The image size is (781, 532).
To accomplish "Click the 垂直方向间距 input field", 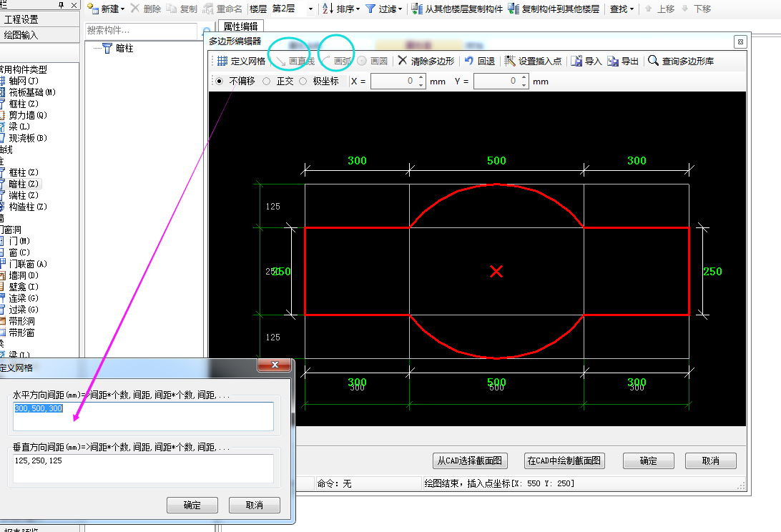I will [144, 468].
